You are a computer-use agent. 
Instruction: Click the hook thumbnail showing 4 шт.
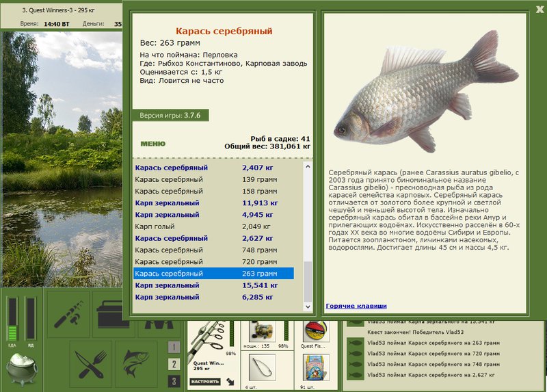(x=262, y=367)
